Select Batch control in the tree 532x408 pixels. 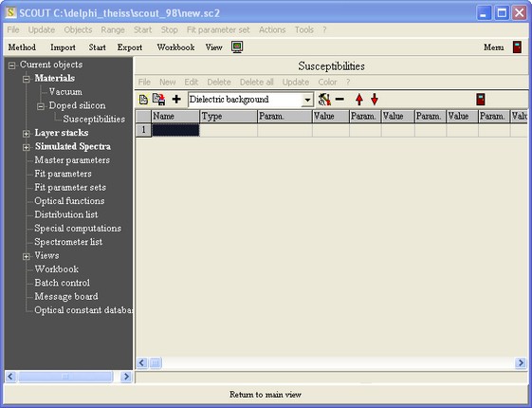point(63,283)
